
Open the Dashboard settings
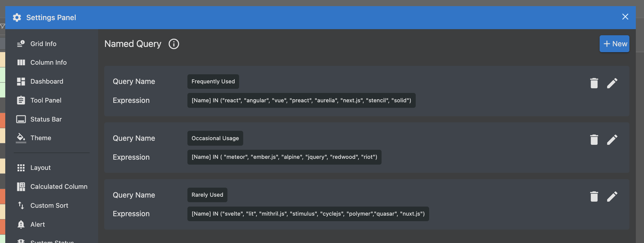[47, 81]
